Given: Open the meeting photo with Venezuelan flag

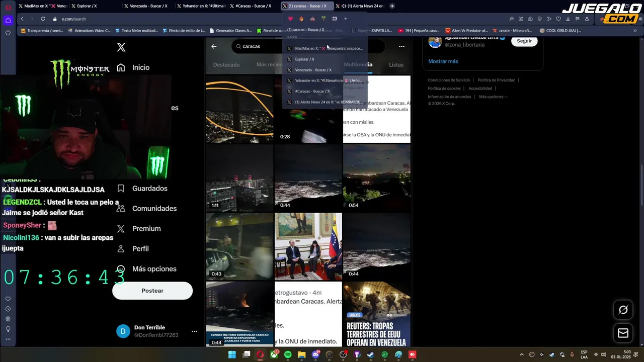Looking at the screenshot, I should click(x=308, y=246).
